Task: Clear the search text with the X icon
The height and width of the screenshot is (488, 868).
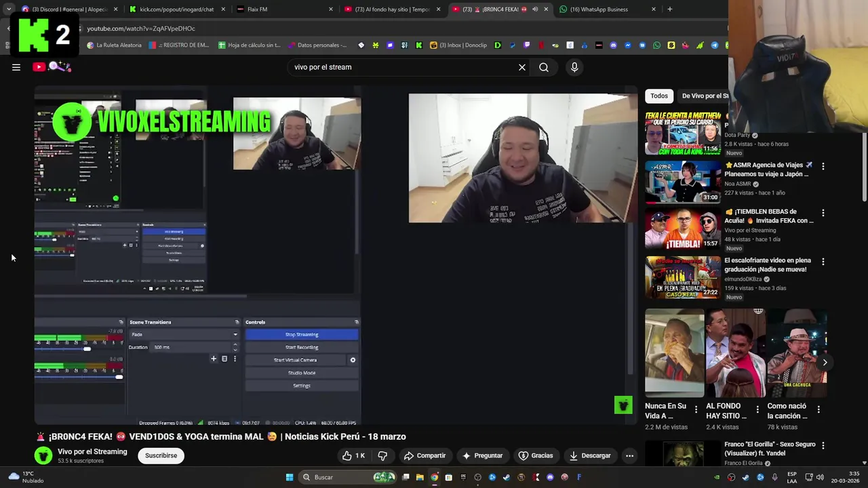Action: tap(522, 67)
